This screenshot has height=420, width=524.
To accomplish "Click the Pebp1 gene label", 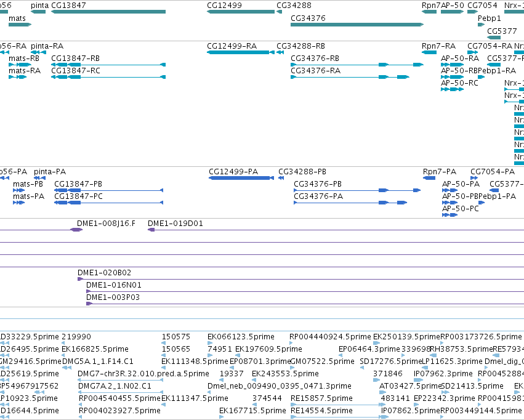I will (x=490, y=18).
